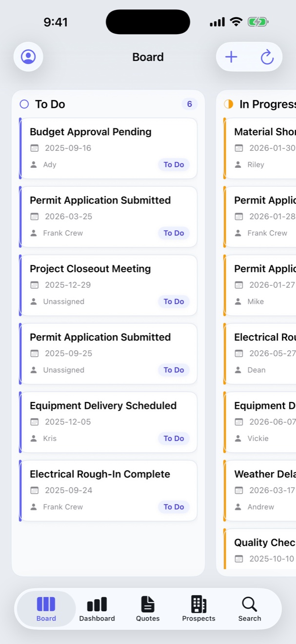The width and height of the screenshot is (296, 644).
Task: Click the Wi-Fi status icon
Action: (x=237, y=21)
